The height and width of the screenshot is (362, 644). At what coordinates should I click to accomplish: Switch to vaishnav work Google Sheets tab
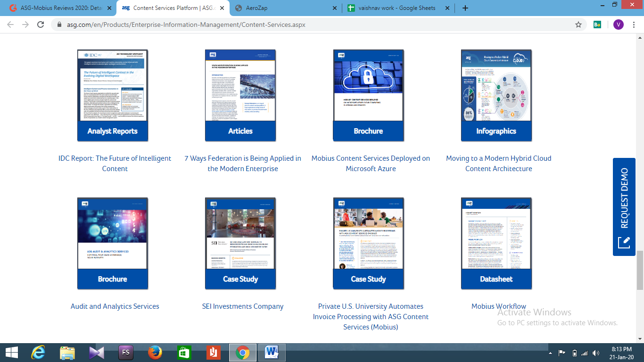tap(399, 8)
